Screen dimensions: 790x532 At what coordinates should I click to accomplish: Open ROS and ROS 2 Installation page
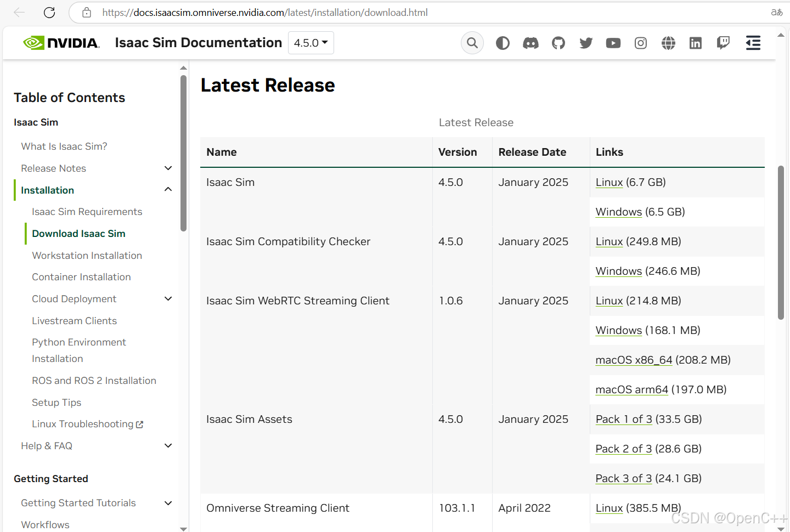tap(94, 381)
